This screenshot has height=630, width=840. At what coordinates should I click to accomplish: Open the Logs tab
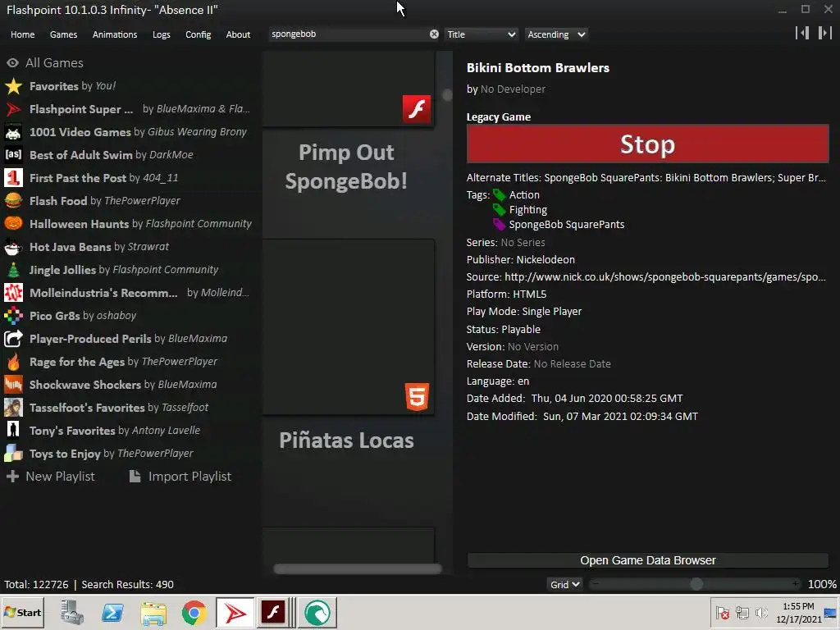pyautogui.click(x=162, y=34)
